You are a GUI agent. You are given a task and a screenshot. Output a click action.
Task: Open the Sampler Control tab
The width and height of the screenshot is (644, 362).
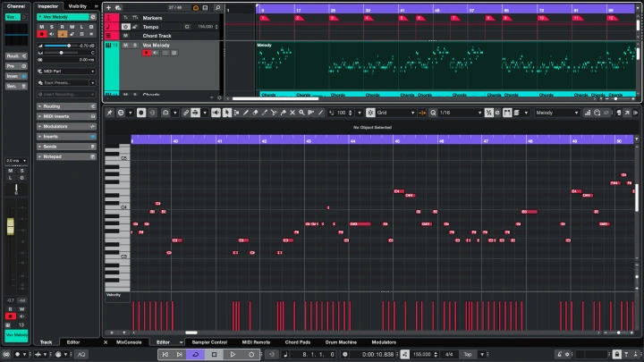pos(209,342)
